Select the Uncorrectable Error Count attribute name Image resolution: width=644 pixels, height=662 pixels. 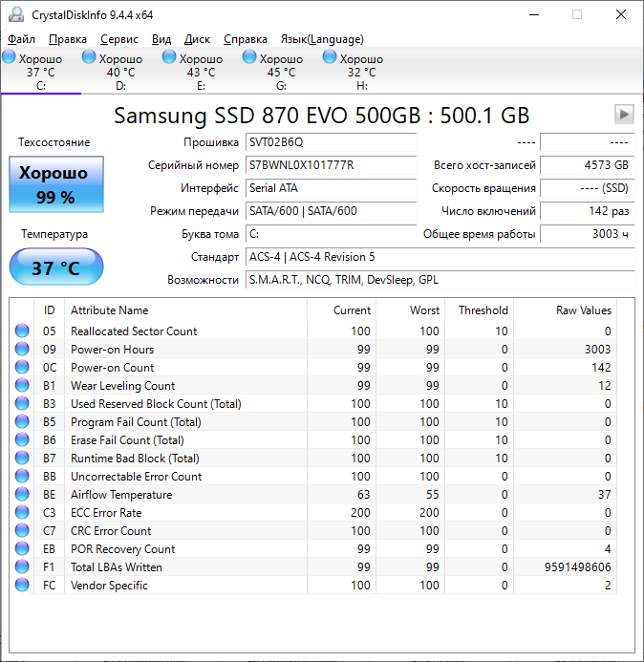[136, 477]
